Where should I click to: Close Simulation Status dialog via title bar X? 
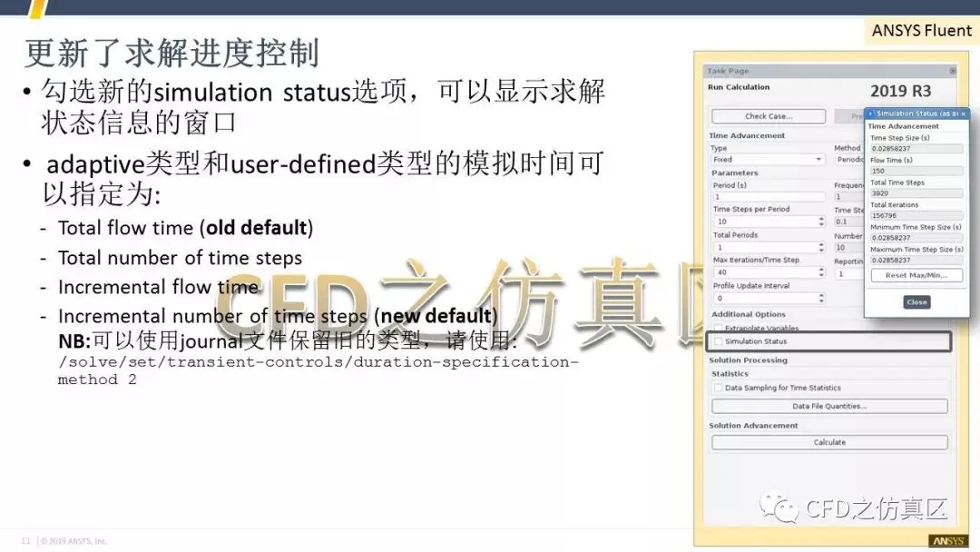tap(963, 113)
